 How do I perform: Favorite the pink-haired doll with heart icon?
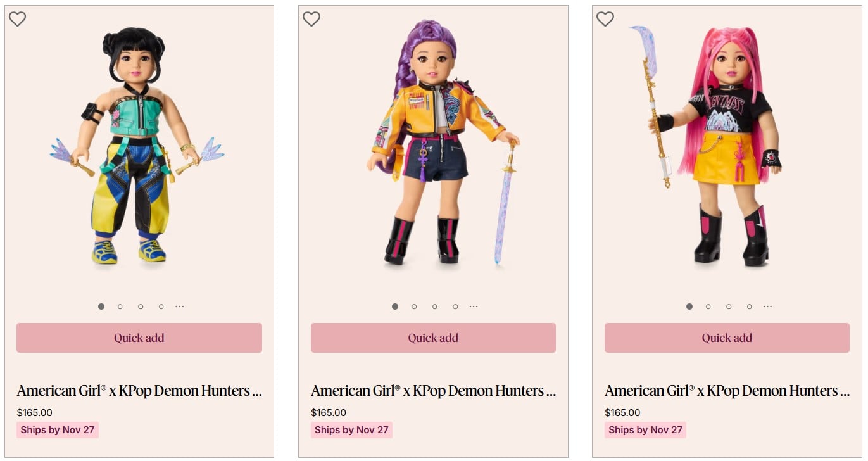click(x=605, y=19)
